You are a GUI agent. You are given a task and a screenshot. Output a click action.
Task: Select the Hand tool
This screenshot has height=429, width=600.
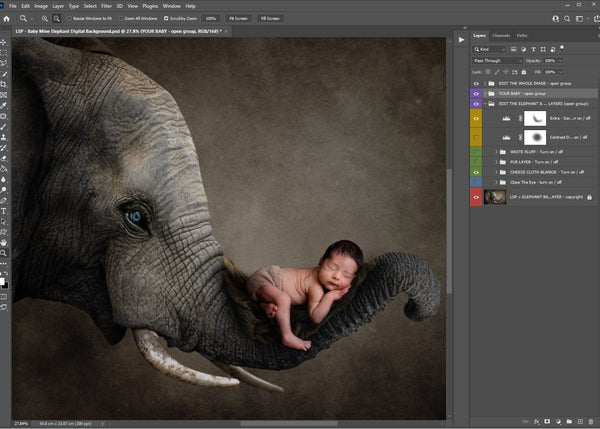click(5, 242)
